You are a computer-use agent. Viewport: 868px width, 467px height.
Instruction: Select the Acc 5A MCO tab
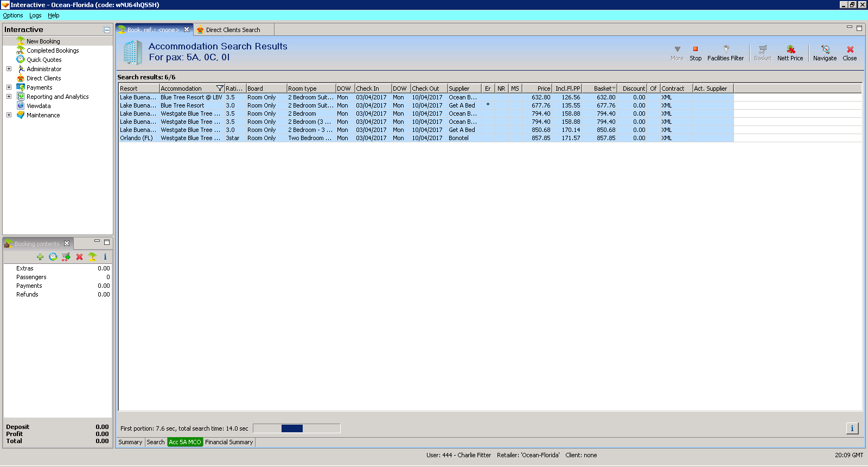tap(185, 442)
